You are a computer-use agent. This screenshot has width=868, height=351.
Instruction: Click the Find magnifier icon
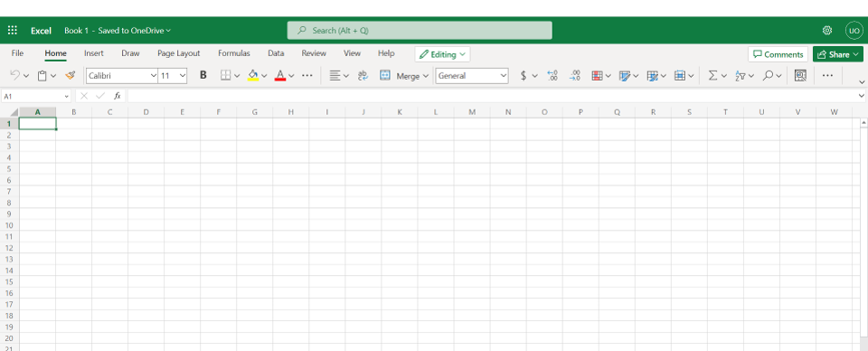point(768,76)
